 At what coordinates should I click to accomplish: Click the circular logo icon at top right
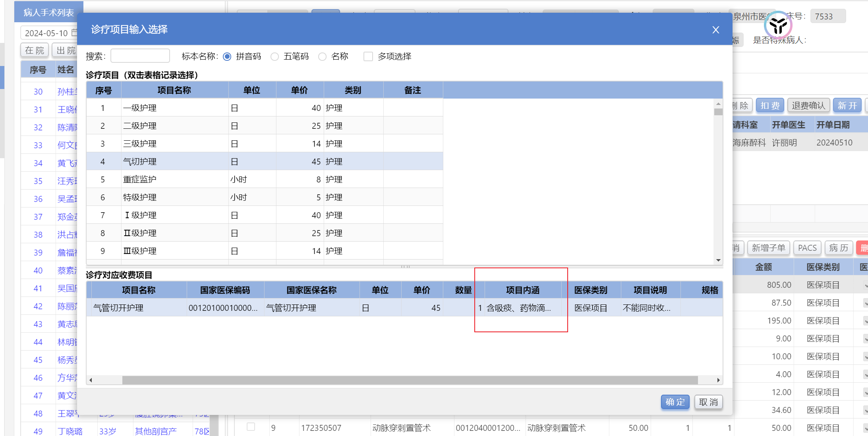777,25
